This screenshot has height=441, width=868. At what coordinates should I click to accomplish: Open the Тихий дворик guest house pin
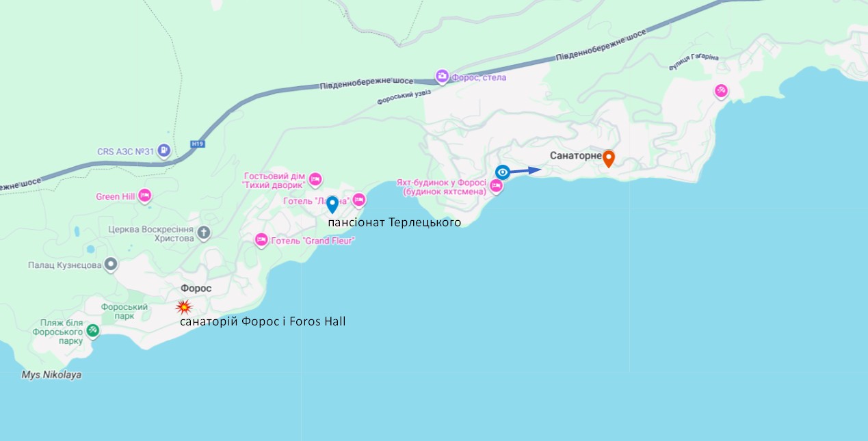pyautogui.click(x=315, y=179)
